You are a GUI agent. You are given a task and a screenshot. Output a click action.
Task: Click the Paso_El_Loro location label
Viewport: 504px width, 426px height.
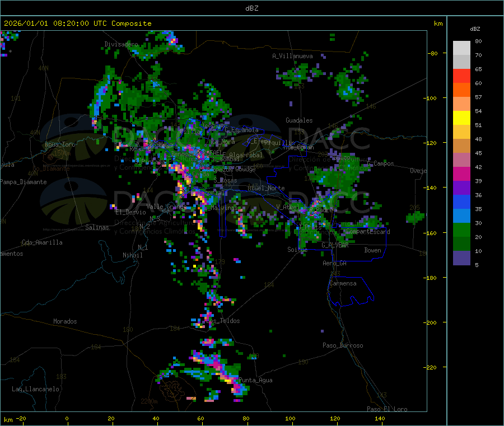[x=387, y=409]
